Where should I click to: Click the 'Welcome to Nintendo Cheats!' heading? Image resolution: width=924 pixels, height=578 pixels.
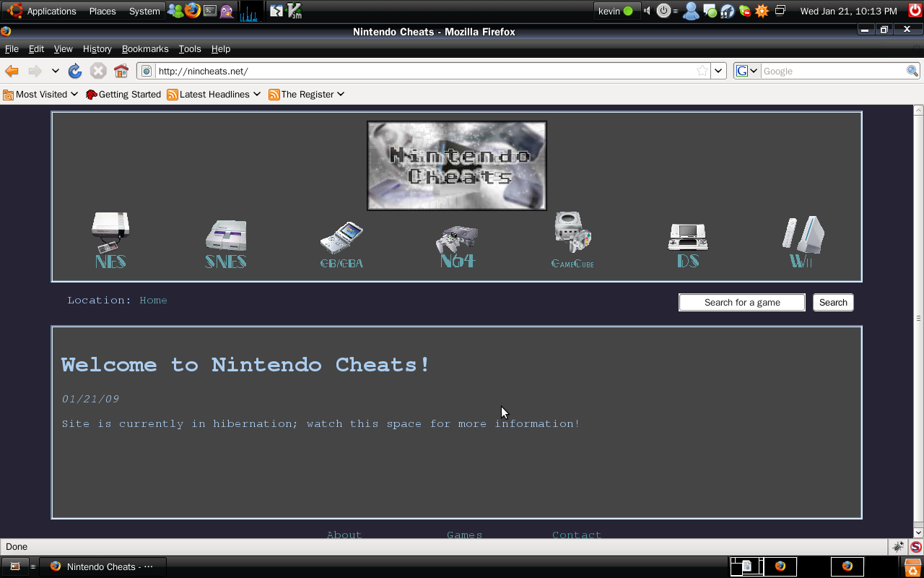coord(245,365)
